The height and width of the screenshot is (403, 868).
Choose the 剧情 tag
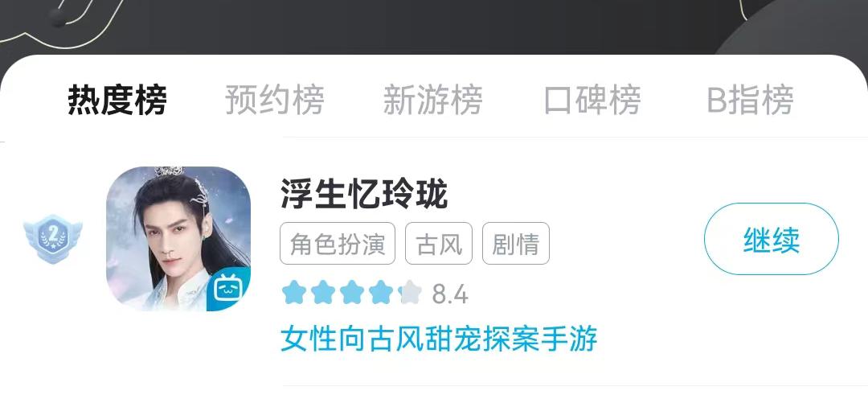click(x=516, y=244)
